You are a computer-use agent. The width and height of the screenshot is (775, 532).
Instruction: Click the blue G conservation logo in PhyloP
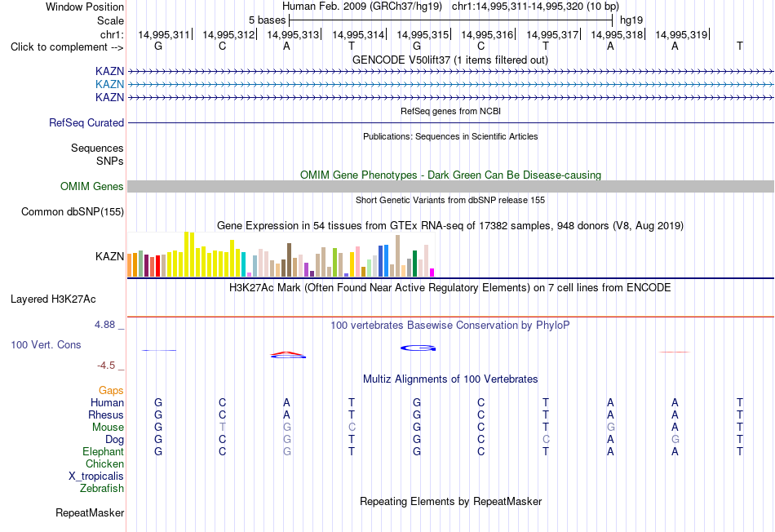point(418,348)
